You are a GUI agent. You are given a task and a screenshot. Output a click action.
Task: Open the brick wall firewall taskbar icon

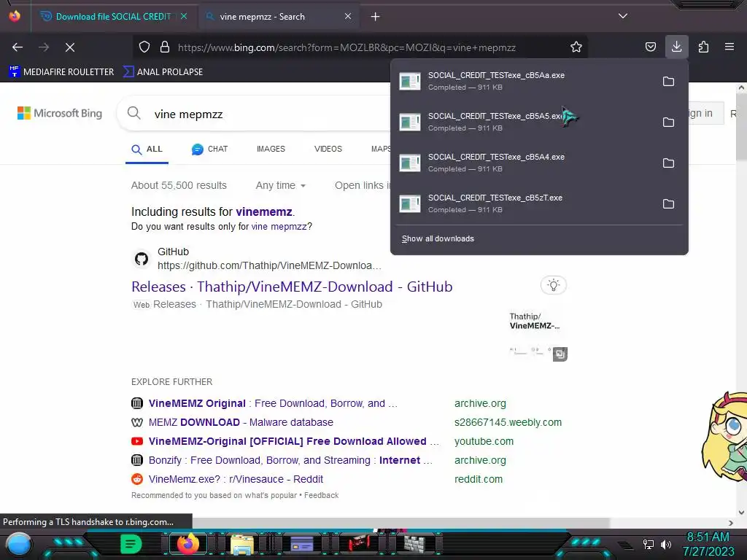point(414,544)
